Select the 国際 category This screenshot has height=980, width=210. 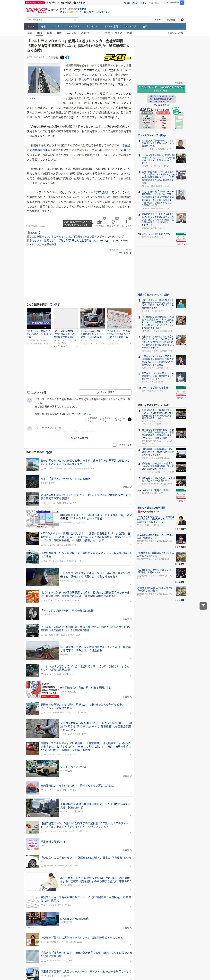pos(49,33)
